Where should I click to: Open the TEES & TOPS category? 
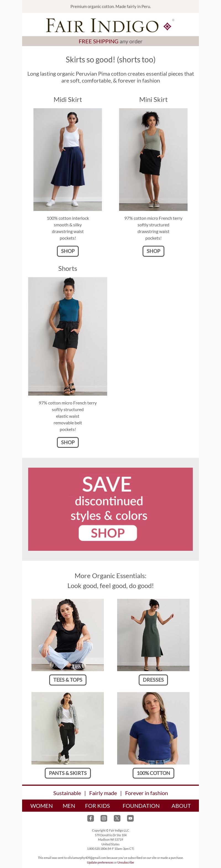tap(68, 680)
